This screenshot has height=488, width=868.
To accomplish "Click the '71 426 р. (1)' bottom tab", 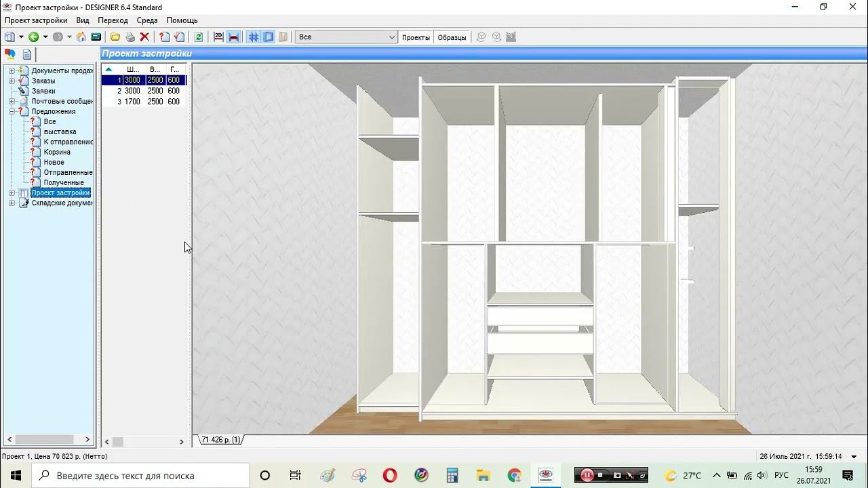I will pos(220,440).
